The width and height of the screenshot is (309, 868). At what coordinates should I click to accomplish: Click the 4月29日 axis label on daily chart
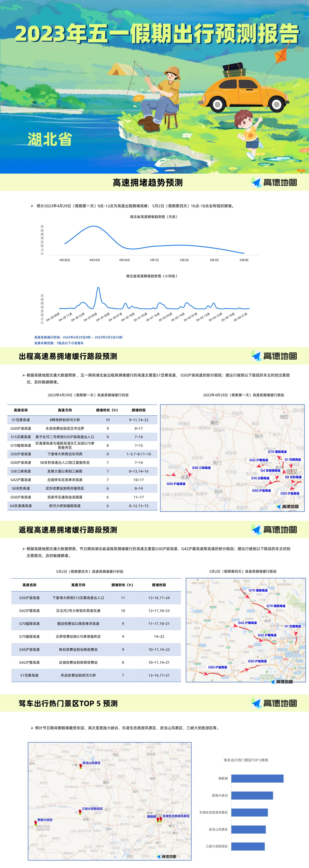point(94,260)
